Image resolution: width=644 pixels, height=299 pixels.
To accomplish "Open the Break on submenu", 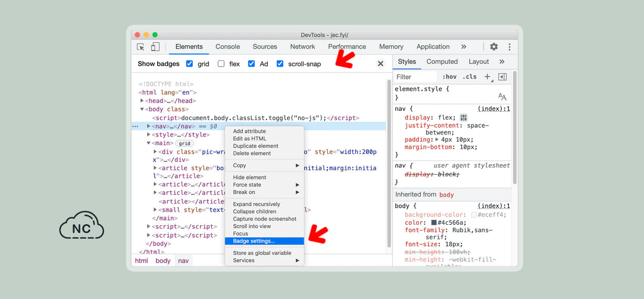I will [x=265, y=192].
